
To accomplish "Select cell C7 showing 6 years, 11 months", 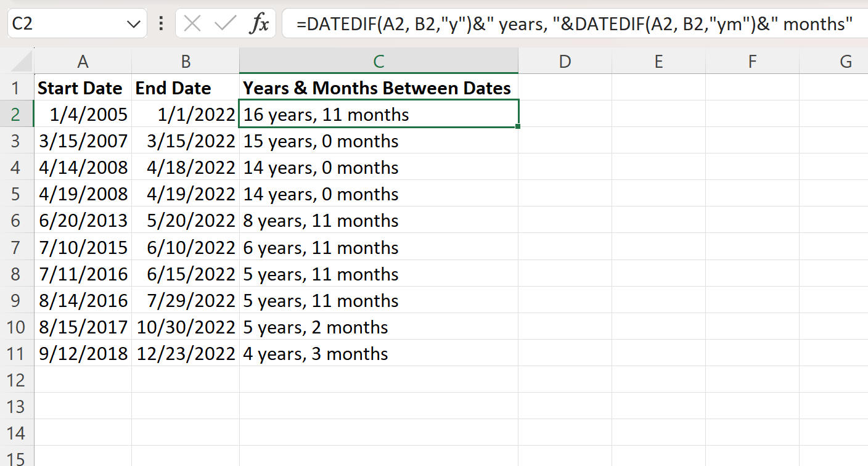I will tap(378, 247).
